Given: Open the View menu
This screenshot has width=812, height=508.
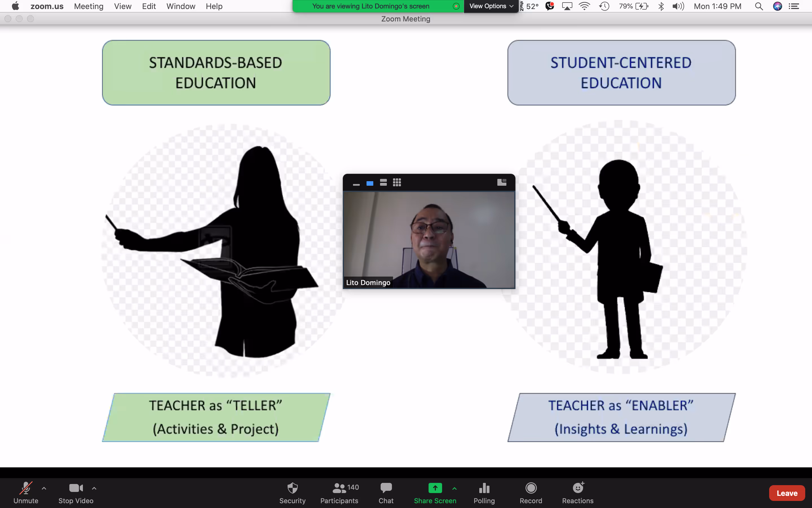Looking at the screenshot, I should (x=122, y=6).
